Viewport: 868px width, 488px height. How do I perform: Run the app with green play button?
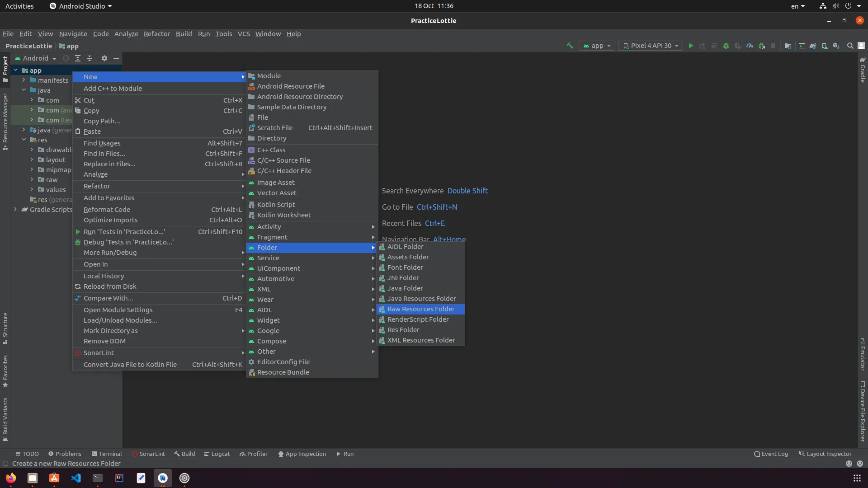tap(691, 46)
